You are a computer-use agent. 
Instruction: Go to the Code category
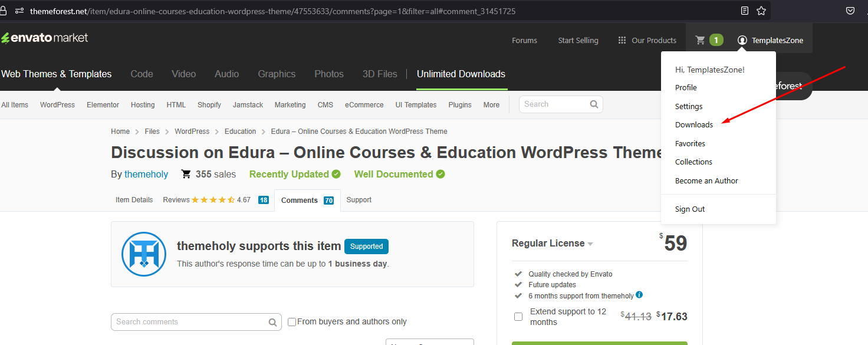click(142, 74)
